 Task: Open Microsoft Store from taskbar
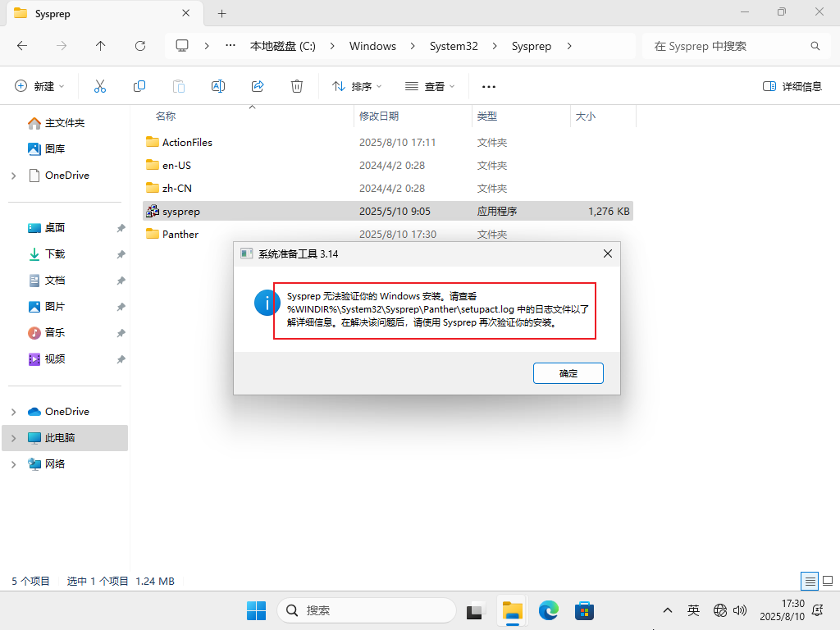[x=584, y=610]
